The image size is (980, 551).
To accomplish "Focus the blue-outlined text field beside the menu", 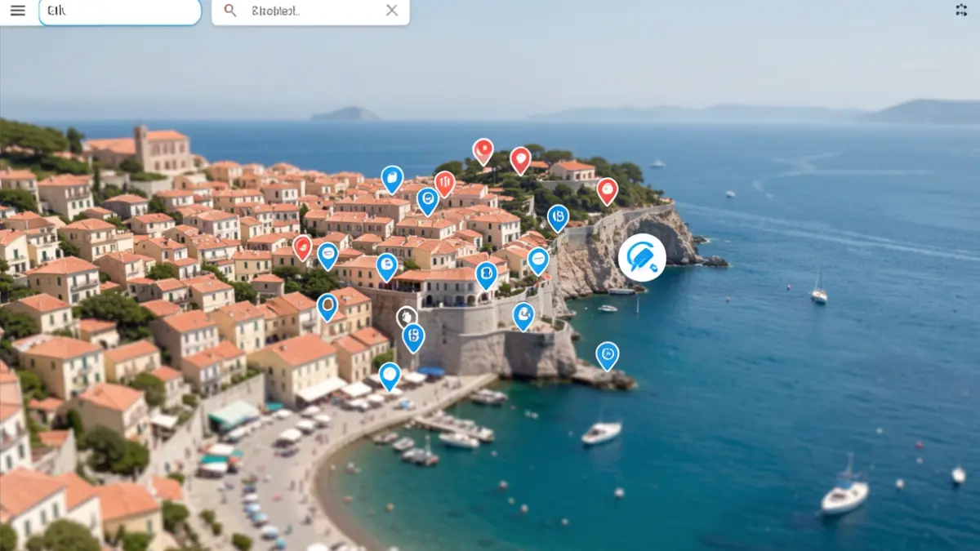I will pos(120,11).
